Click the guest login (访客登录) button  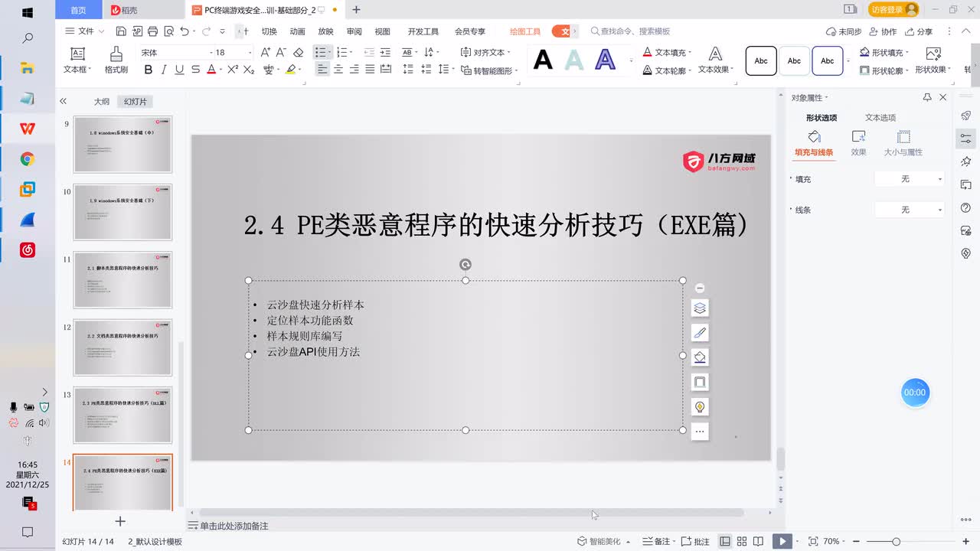[x=893, y=9]
